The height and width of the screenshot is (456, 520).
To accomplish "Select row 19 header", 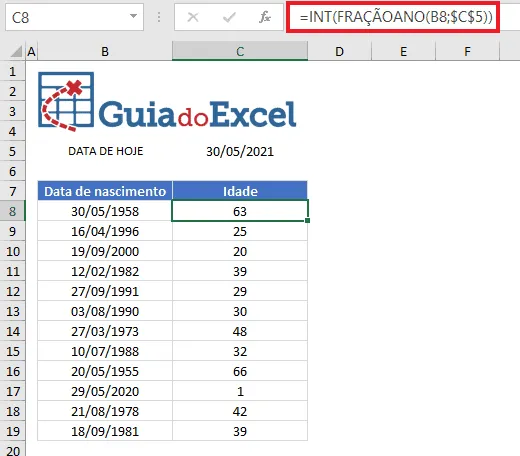I will [x=13, y=431].
